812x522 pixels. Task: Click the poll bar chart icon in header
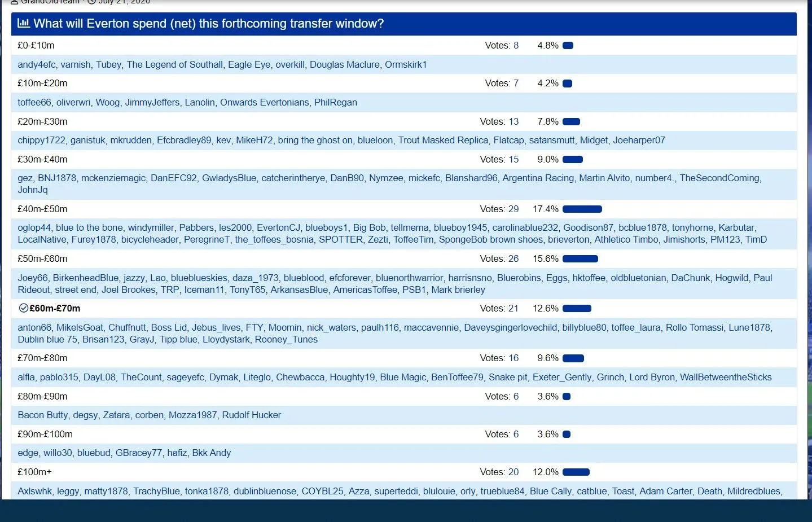point(23,23)
